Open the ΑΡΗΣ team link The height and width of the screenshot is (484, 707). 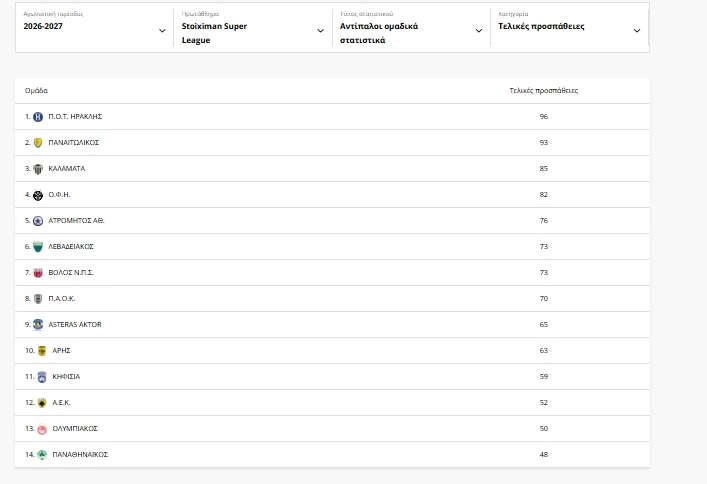coord(61,350)
